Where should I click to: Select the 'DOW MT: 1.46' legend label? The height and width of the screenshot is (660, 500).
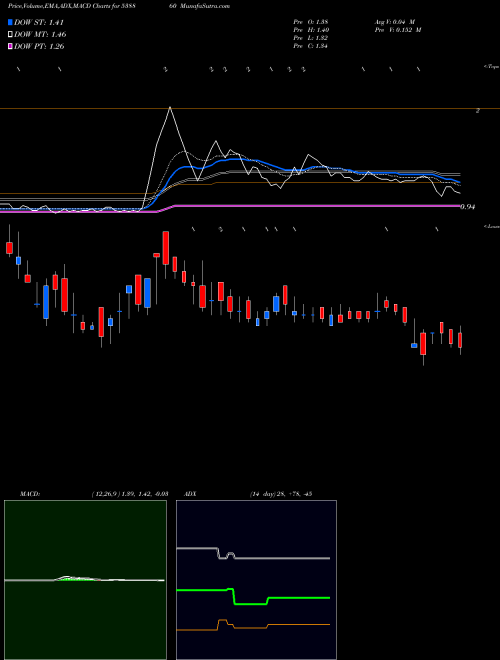point(40,35)
